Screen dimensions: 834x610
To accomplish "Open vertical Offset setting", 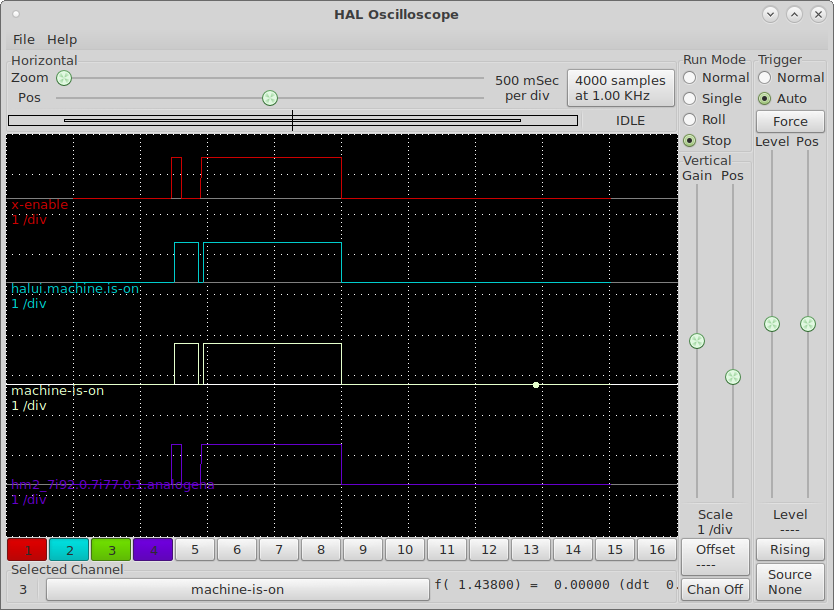I will coord(715,556).
